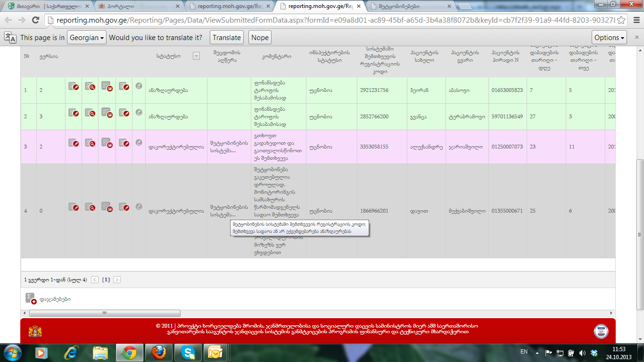
Task: Click the browser address bar
Action: 330,20
